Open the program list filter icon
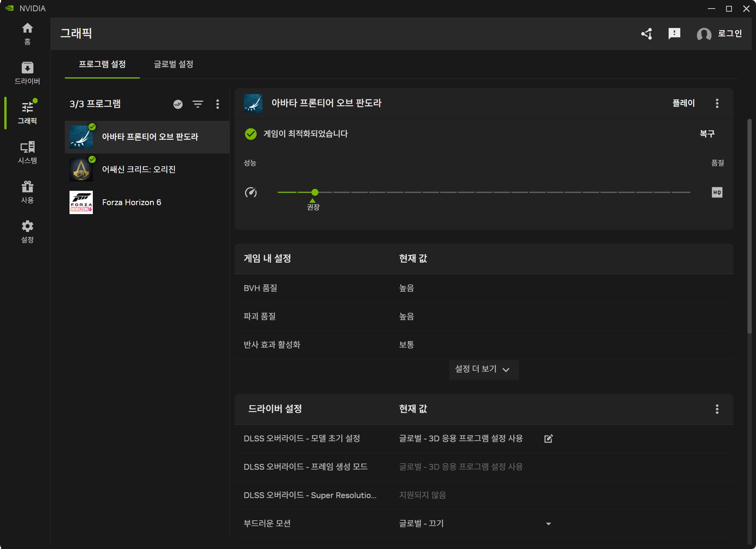Image resolution: width=756 pixels, height=549 pixels. [x=198, y=104]
